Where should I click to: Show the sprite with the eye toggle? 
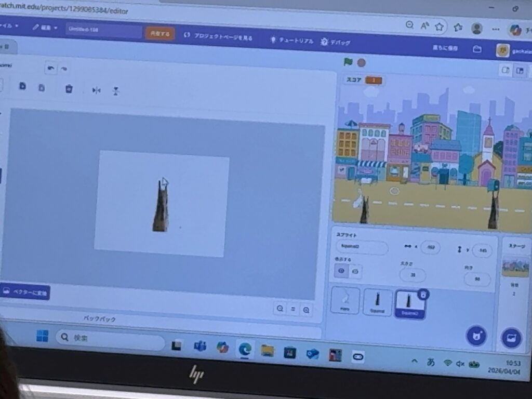coord(341,271)
